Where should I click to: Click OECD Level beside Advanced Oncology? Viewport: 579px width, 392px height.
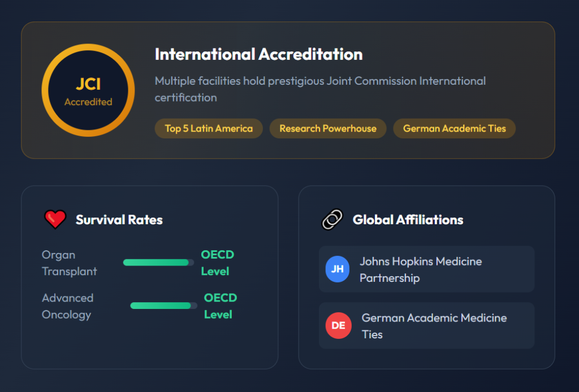coord(220,306)
